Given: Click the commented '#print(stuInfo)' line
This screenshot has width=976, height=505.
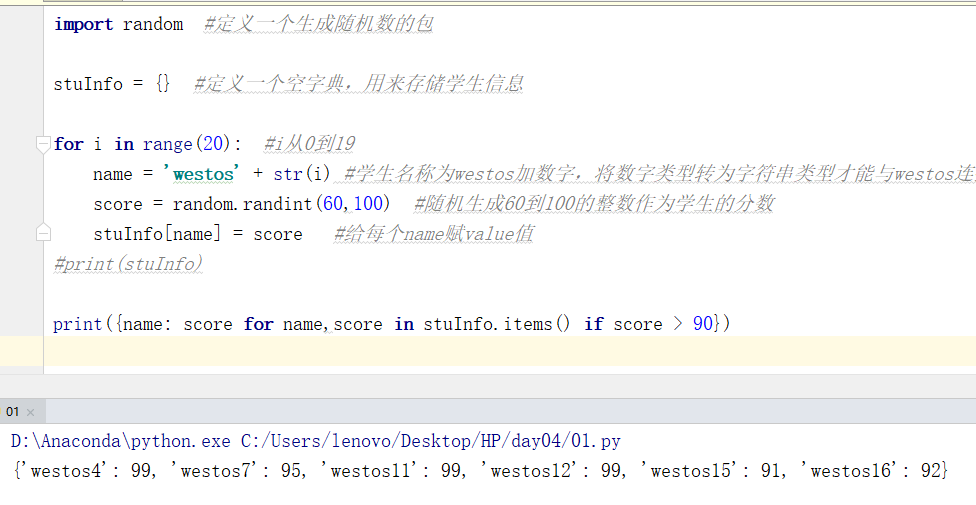Looking at the screenshot, I should click(x=128, y=264).
